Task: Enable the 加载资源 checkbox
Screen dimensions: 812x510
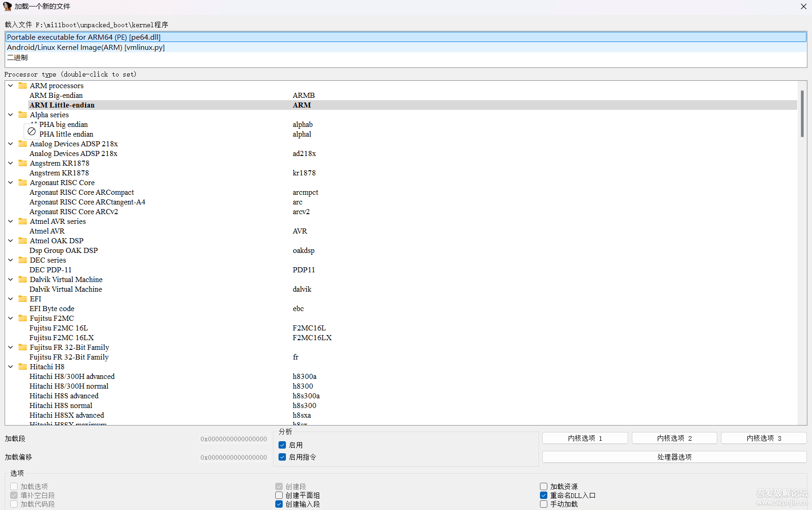Action: click(x=544, y=486)
